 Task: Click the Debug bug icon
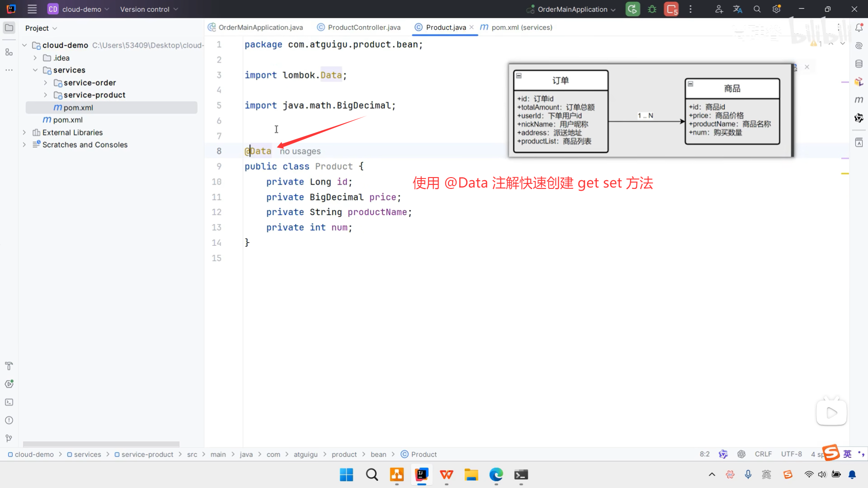[x=652, y=9]
